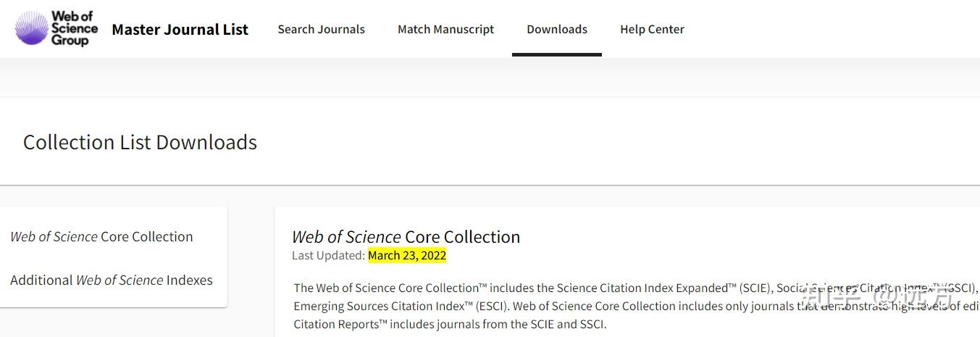Click "The Web of Science Core Collection" paragraph start

click(385, 288)
